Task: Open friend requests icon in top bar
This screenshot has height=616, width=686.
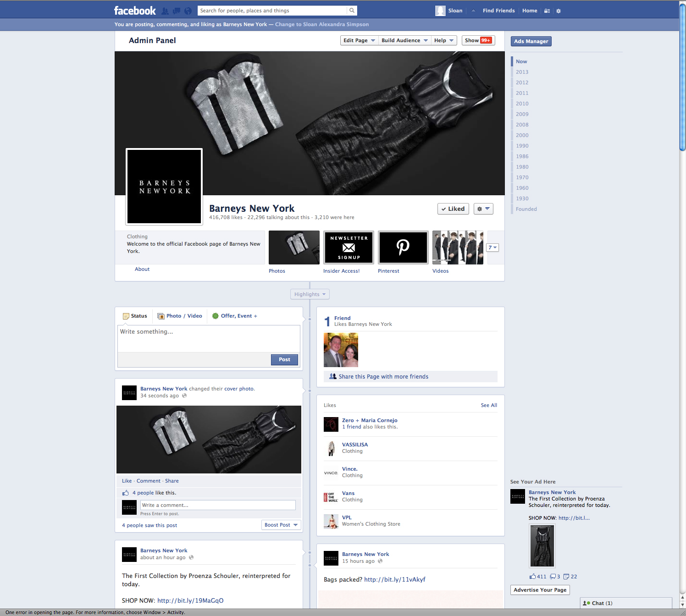Action: (x=165, y=11)
